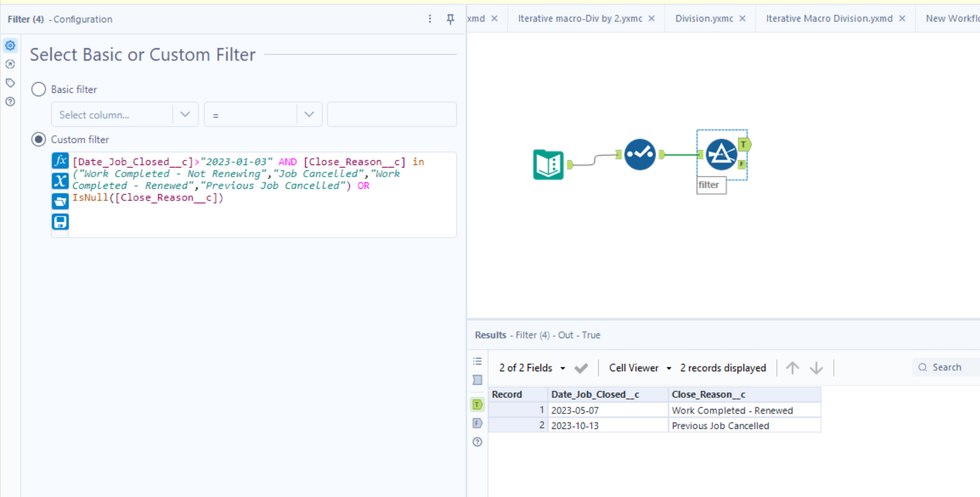Click the saved expressions folder icon

point(60,201)
